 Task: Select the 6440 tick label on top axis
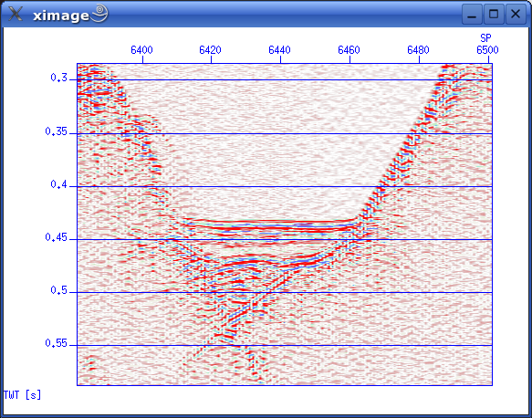279,50
